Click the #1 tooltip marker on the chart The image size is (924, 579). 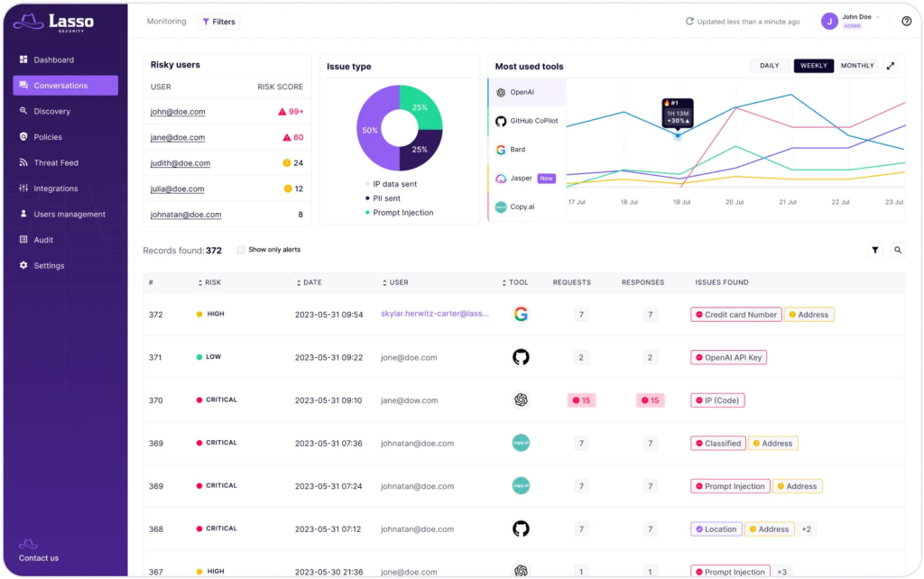tap(678, 115)
